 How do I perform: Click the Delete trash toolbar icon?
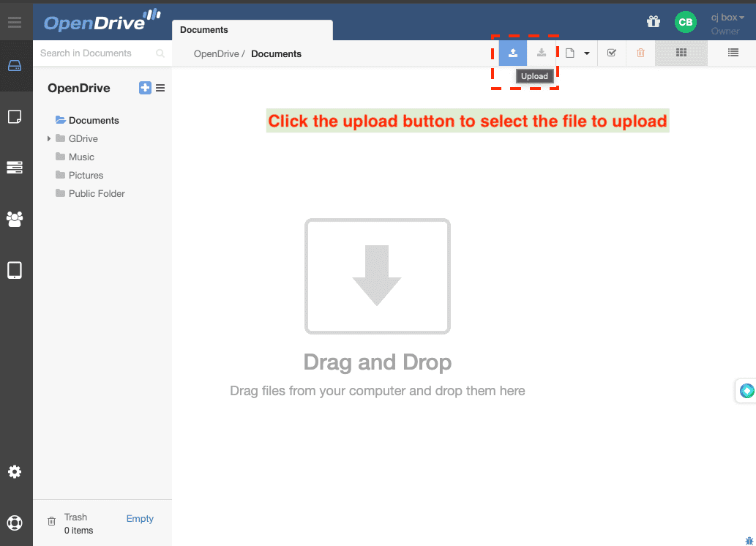[x=640, y=53]
